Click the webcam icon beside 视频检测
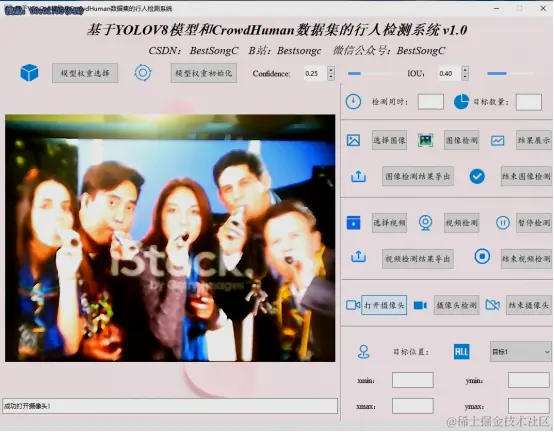This screenshot has height=432, width=554. click(x=425, y=223)
